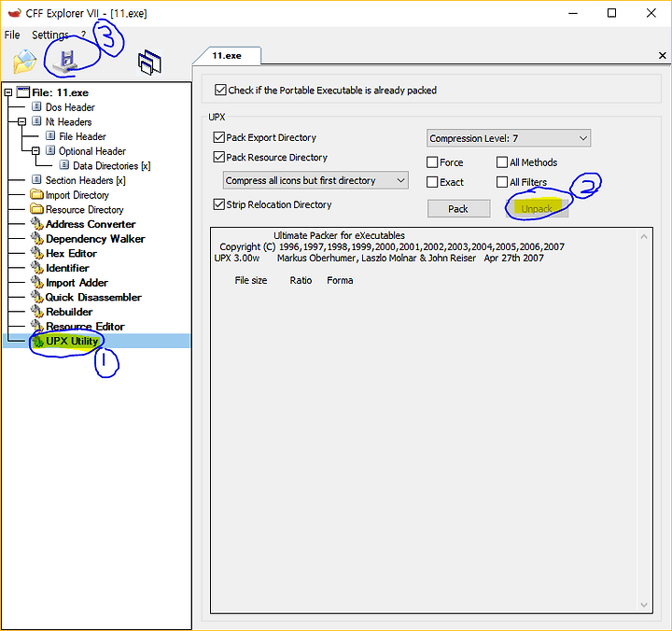Viewport: 672px width, 631px height.
Task: Click the File: 11.exe window icon
Action: point(23,92)
